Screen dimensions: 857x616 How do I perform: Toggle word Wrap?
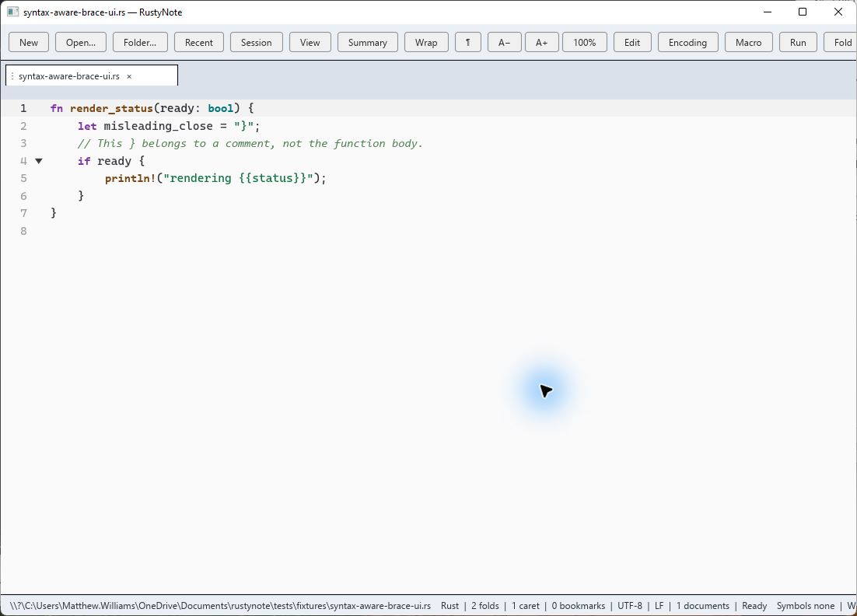click(426, 42)
